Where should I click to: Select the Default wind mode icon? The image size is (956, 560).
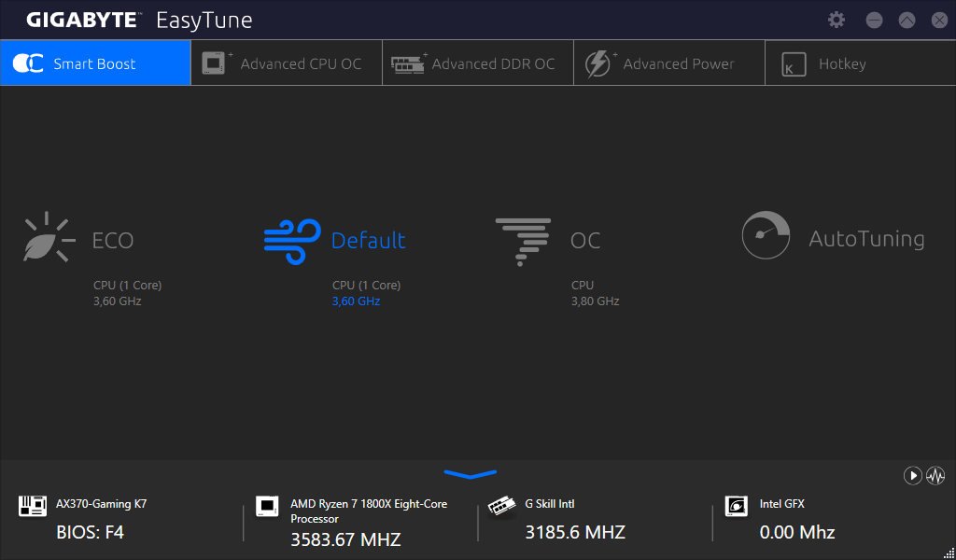[x=292, y=240]
